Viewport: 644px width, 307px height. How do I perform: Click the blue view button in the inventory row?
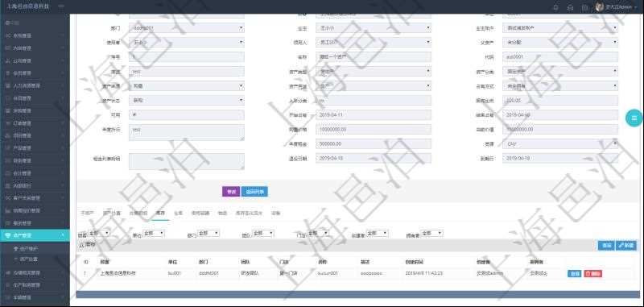click(574, 273)
